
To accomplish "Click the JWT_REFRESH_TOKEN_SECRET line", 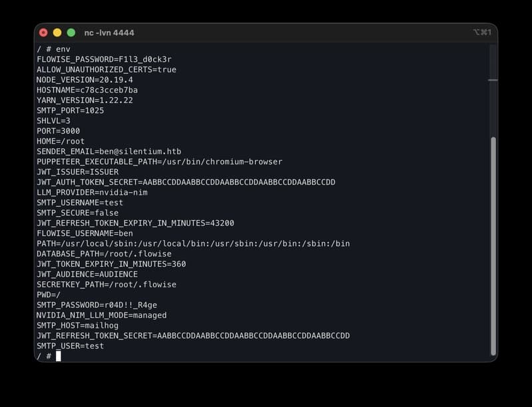I will (x=193, y=336).
